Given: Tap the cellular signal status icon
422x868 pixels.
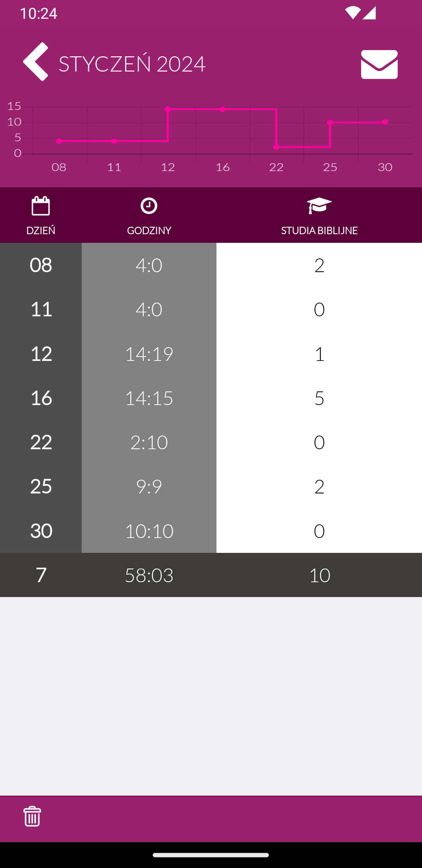Looking at the screenshot, I should (x=369, y=13).
